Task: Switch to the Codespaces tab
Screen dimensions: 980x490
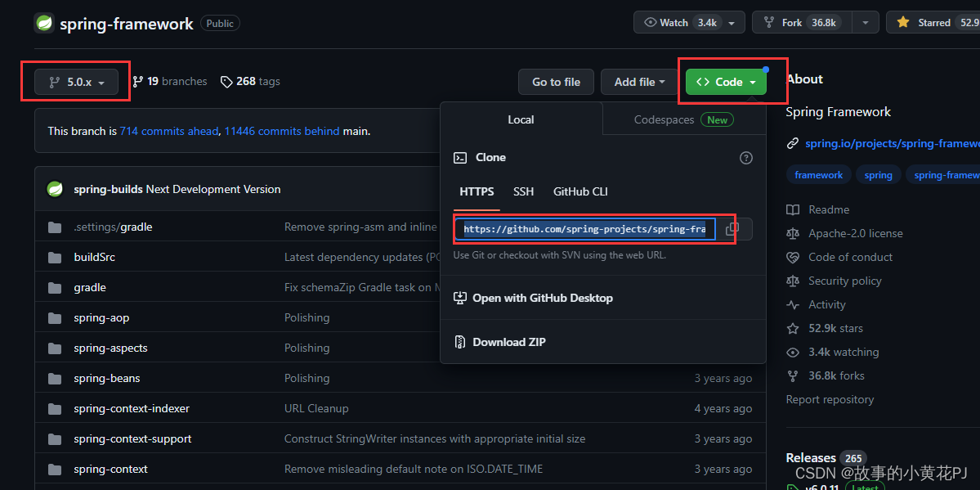Action: click(x=684, y=119)
